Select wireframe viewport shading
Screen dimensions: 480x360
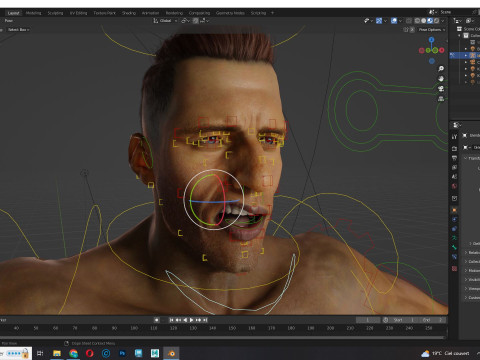(417, 21)
